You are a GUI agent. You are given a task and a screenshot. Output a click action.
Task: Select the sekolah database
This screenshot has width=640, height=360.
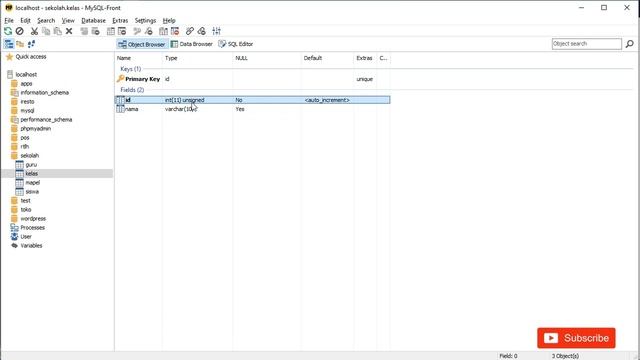pyautogui.click(x=29, y=156)
